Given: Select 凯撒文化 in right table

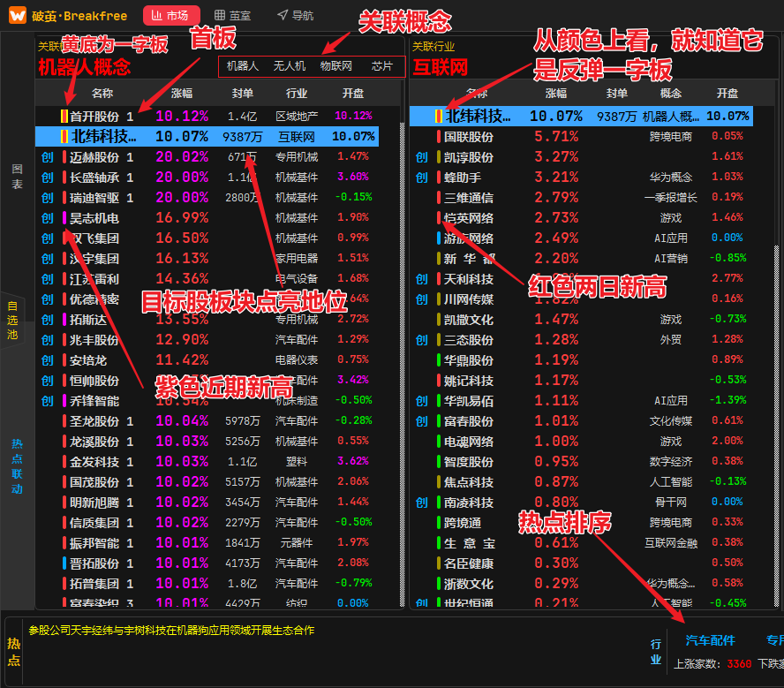Looking at the screenshot, I should tap(469, 320).
